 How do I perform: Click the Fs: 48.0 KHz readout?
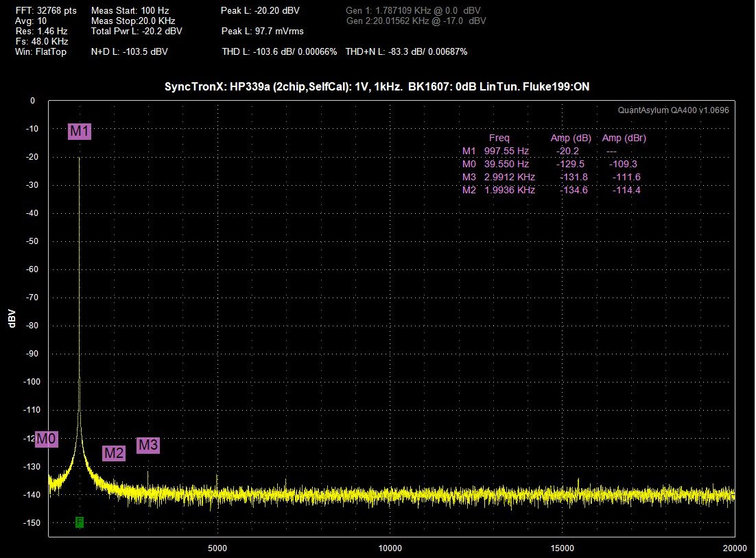pyautogui.click(x=42, y=41)
